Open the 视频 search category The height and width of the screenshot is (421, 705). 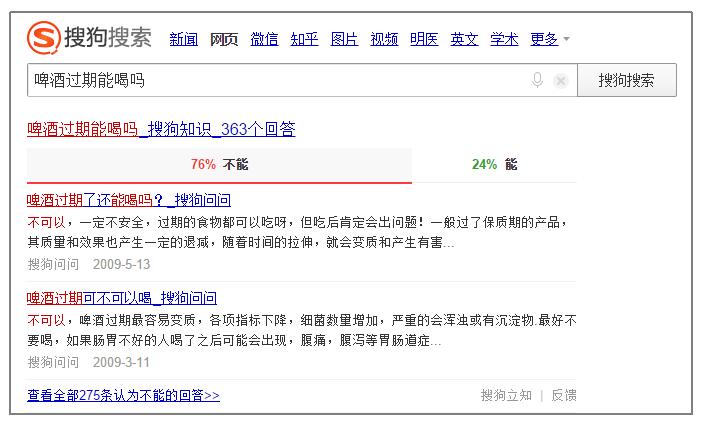(x=384, y=39)
